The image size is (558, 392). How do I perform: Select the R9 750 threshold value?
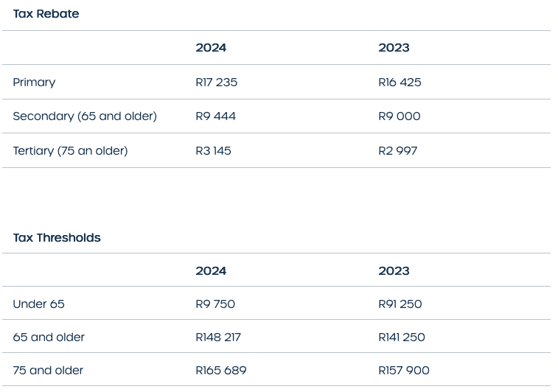[215, 304]
